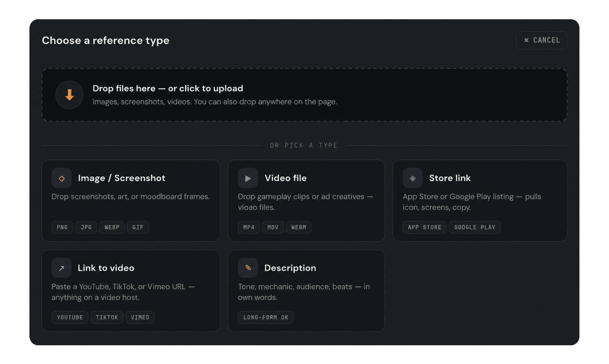Click the WEBM format tag
The height and width of the screenshot is (364, 609).
pyautogui.click(x=299, y=227)
